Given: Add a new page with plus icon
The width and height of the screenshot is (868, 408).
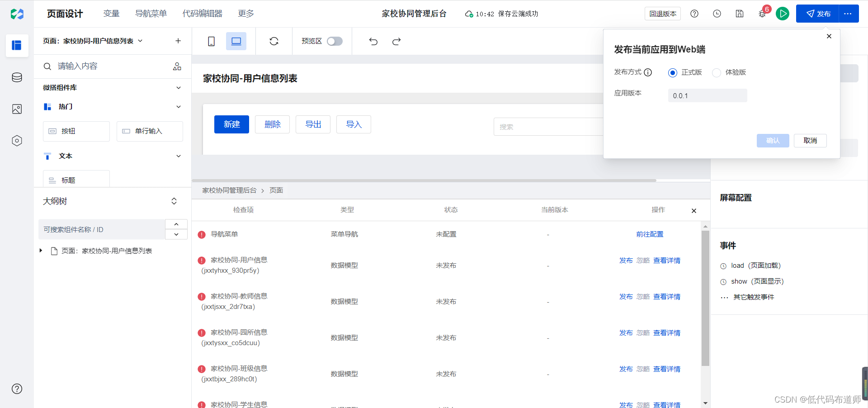Looking at the screenshot, I should tap(178, 41).
